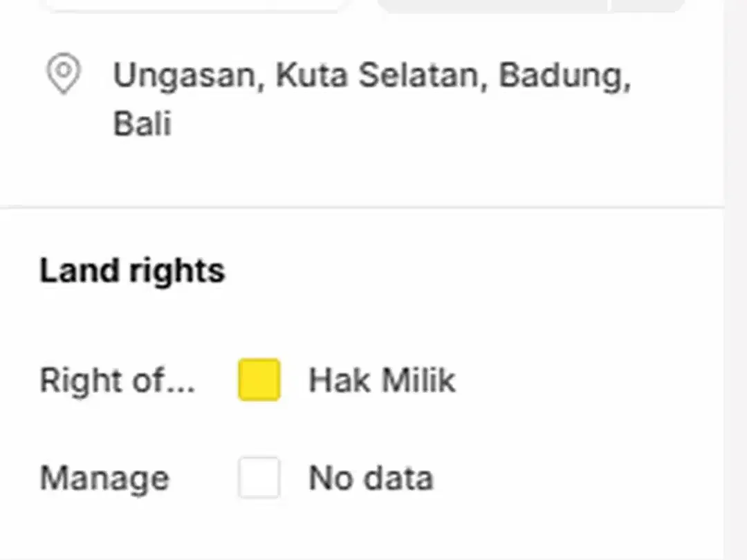This screenshot has height=560, width=747.
Task: Click the divider line above Land rights
Action: (x=362, y=207)
